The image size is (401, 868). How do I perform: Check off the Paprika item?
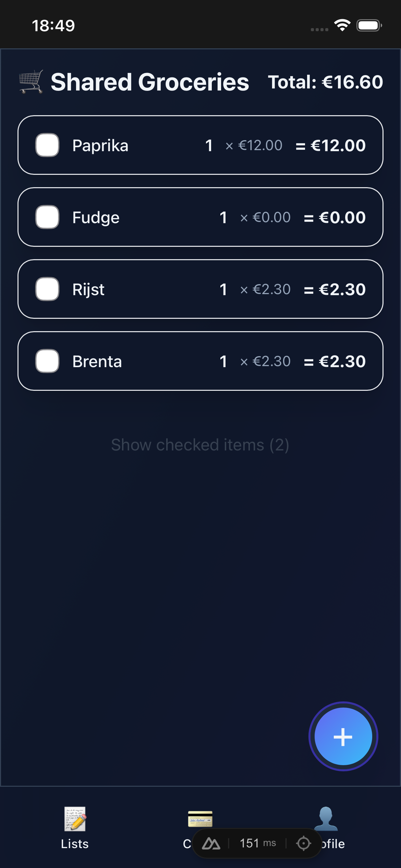[x=47, y=145]
